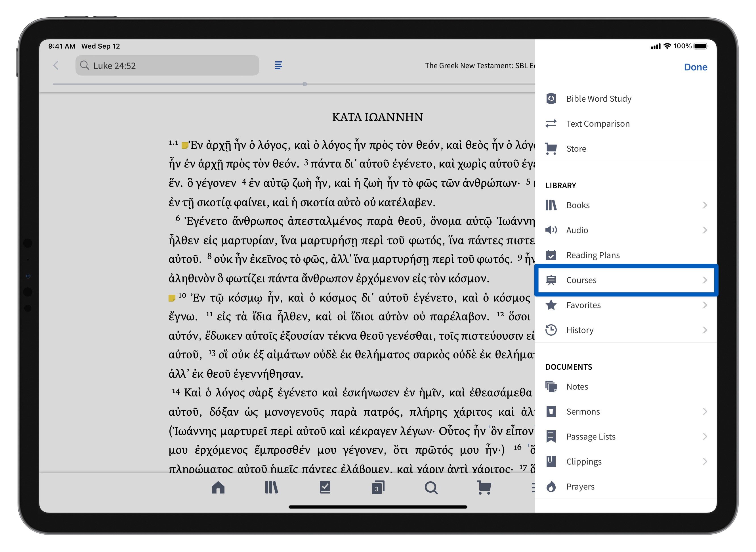Open History label in Library
Image resolution: width=756 pixels, height=552 pixels.
(580, 330)
